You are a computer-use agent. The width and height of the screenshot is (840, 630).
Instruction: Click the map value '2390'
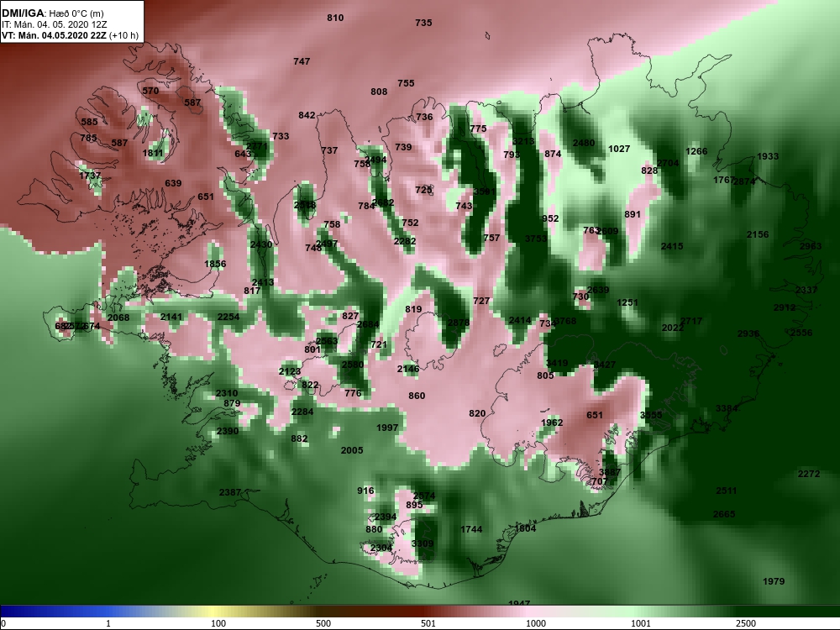(228, 431)
